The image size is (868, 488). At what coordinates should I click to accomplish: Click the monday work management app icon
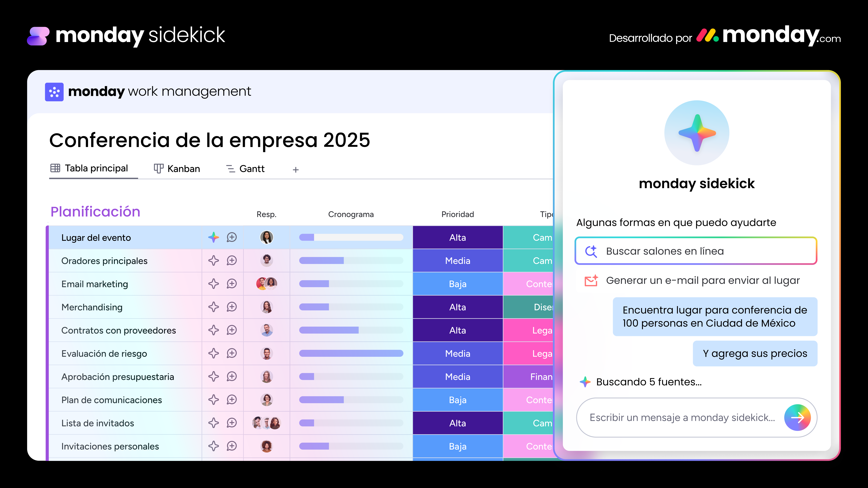[x=54, y=92]
